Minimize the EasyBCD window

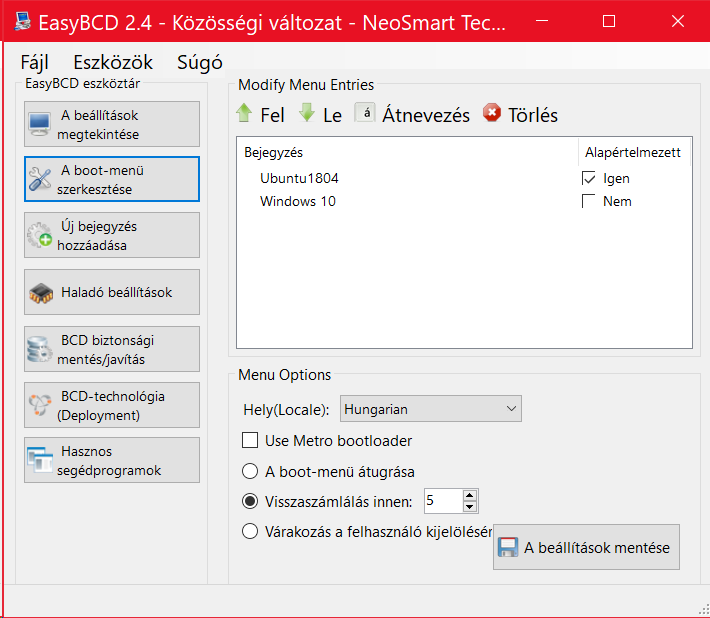point(542,21)
